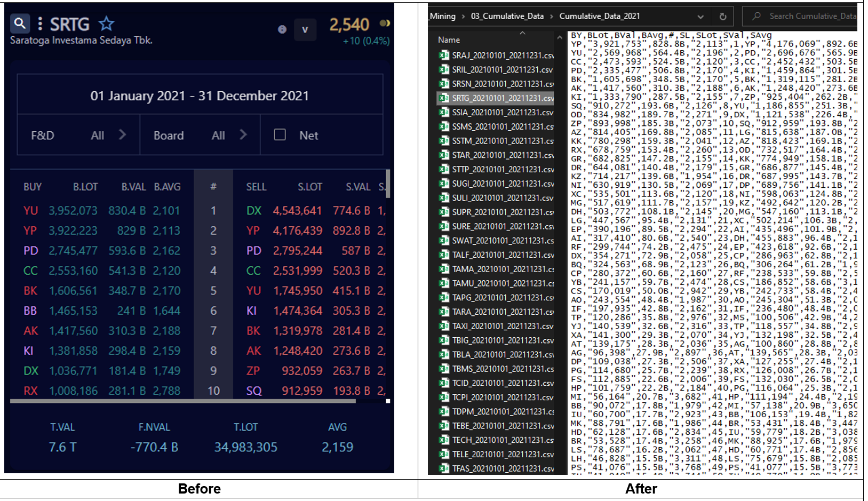
Task: Enable the Net checkbox
Action: tap(280, 134)
